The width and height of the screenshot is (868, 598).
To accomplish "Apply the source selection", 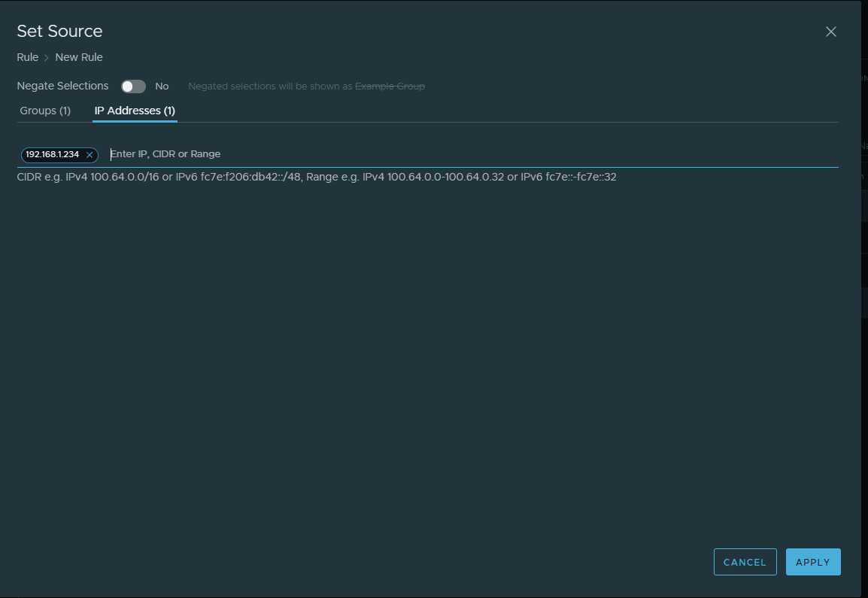I will coord(813,562).
